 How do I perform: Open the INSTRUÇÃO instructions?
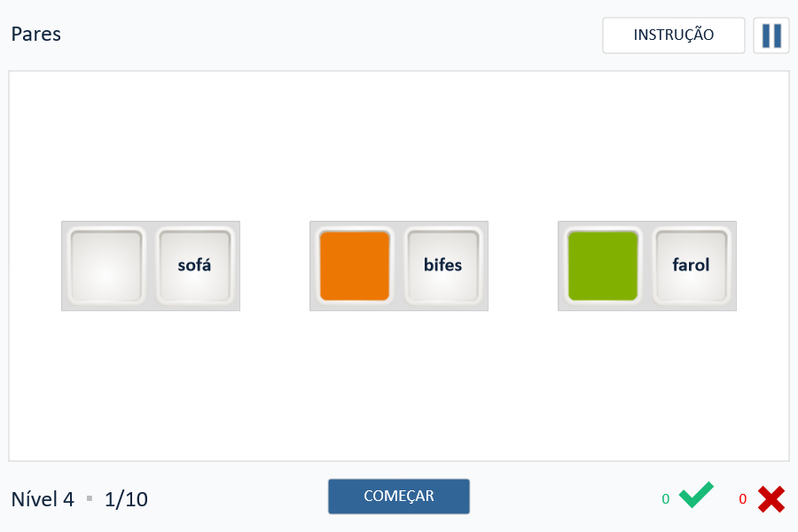coord(673,35)
